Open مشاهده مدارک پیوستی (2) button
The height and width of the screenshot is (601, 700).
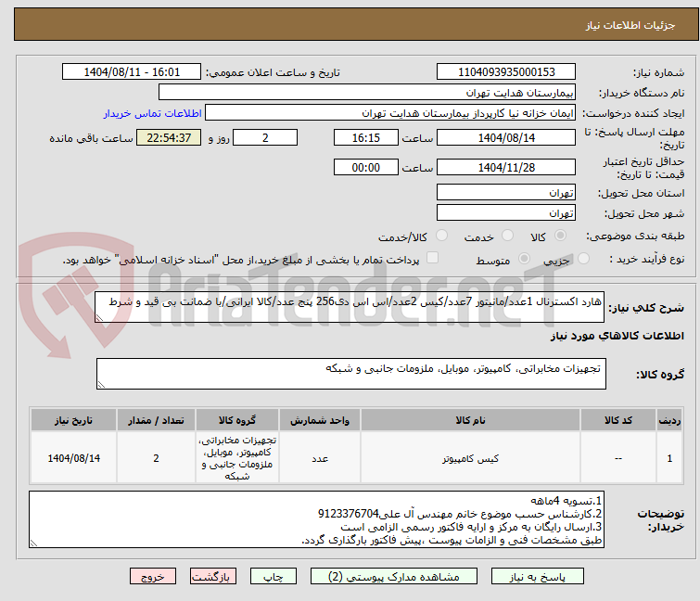point(394,577)
